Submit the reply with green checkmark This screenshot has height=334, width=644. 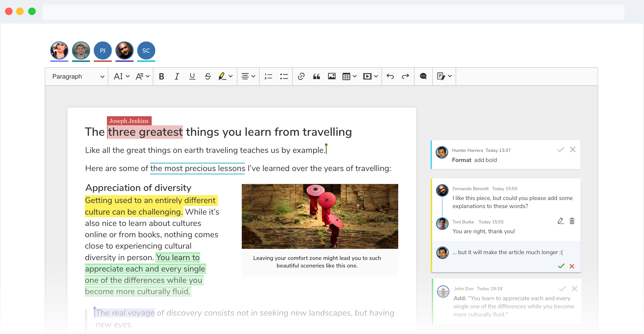coord(561,266)
